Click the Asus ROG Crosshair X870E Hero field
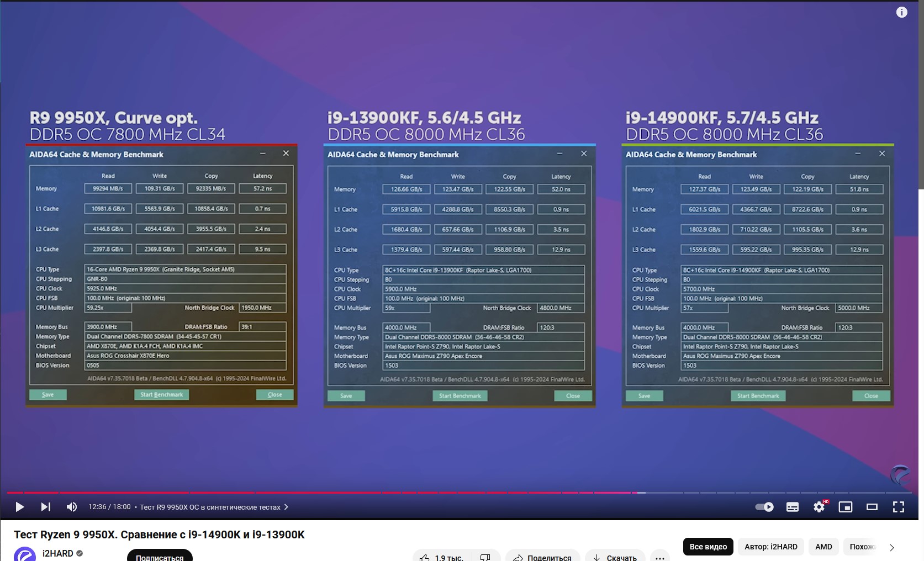 (186, 356)
